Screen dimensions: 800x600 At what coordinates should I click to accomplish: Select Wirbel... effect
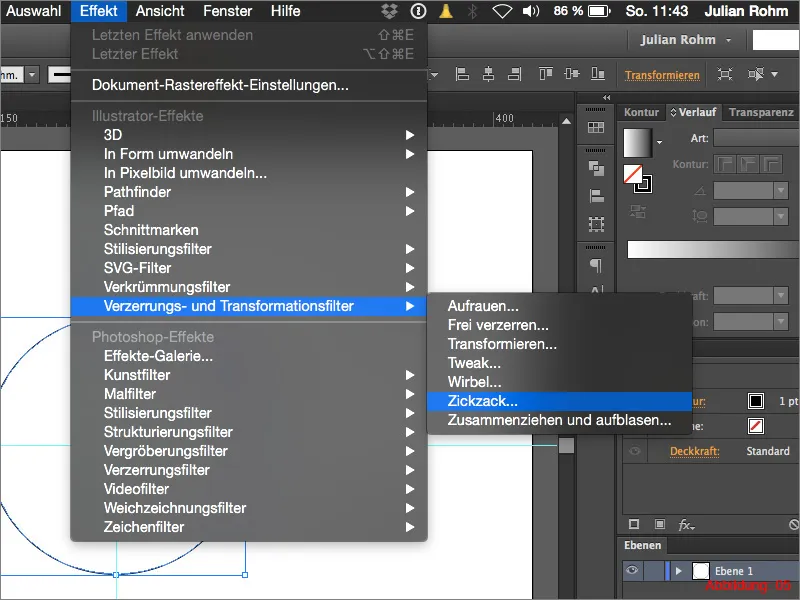[559, 382]
